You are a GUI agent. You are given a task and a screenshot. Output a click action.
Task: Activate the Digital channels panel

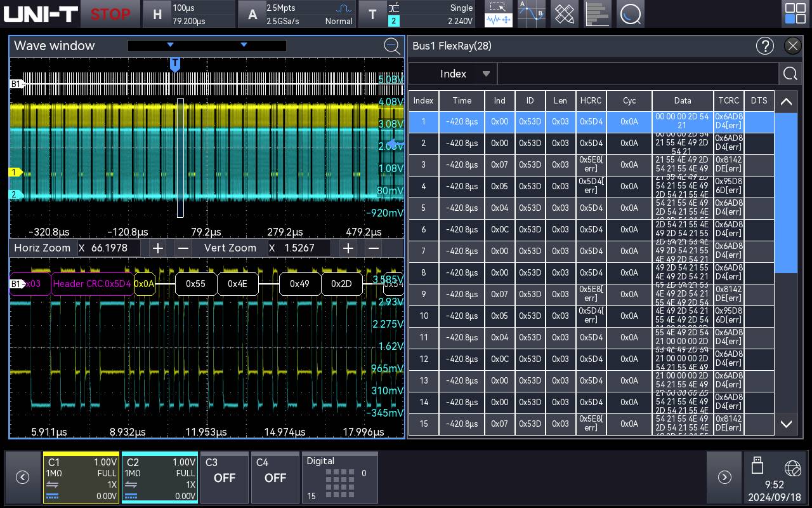click(339, 478)
